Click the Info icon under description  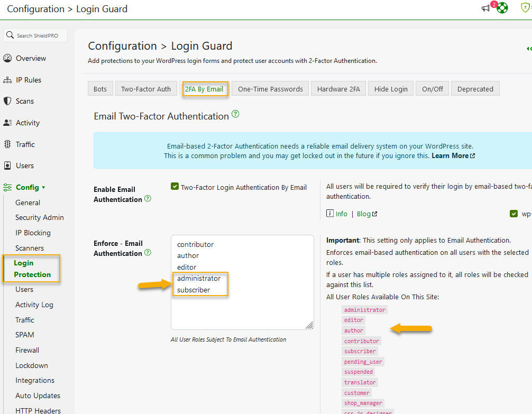[x=330, y=213]
